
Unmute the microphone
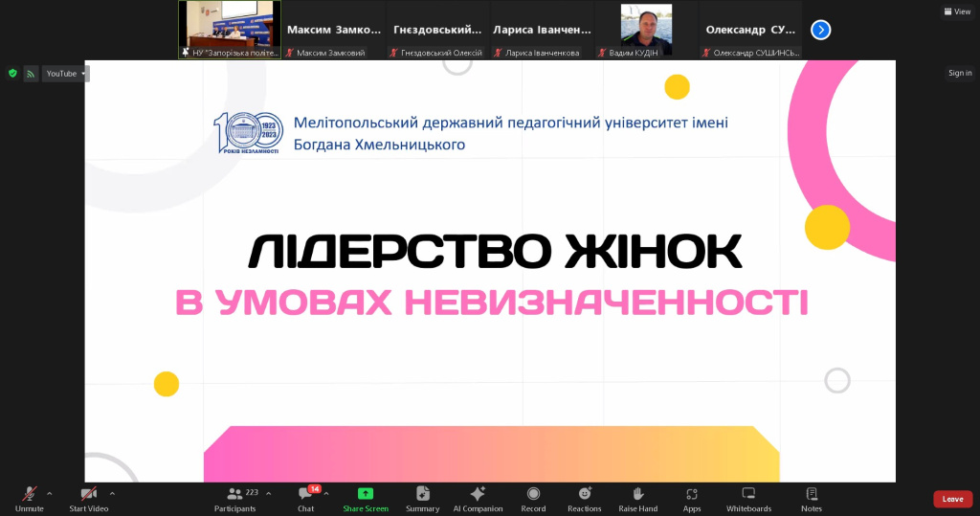[29, 499]
